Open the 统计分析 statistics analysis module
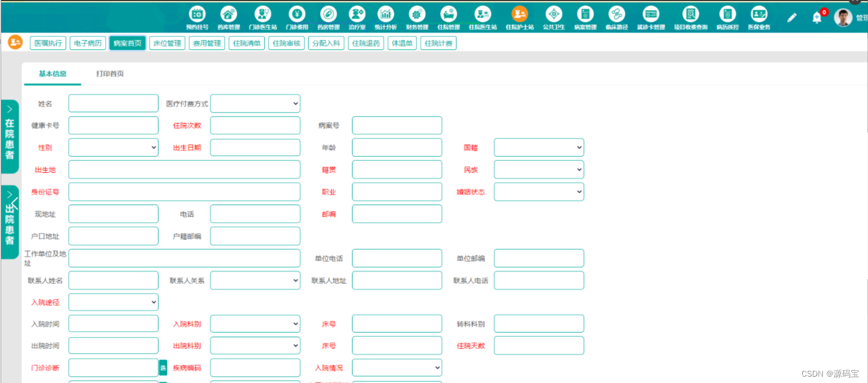 385,17
